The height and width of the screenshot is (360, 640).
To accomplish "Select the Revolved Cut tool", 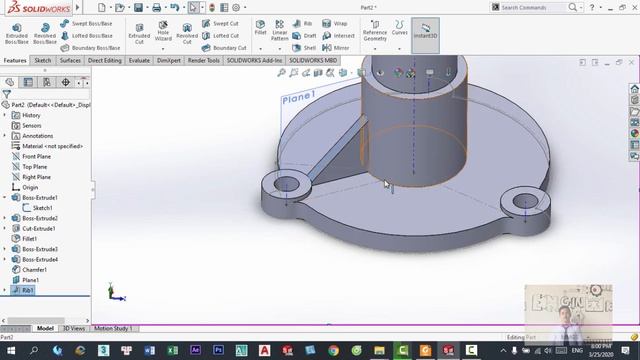I will point(187,33).
